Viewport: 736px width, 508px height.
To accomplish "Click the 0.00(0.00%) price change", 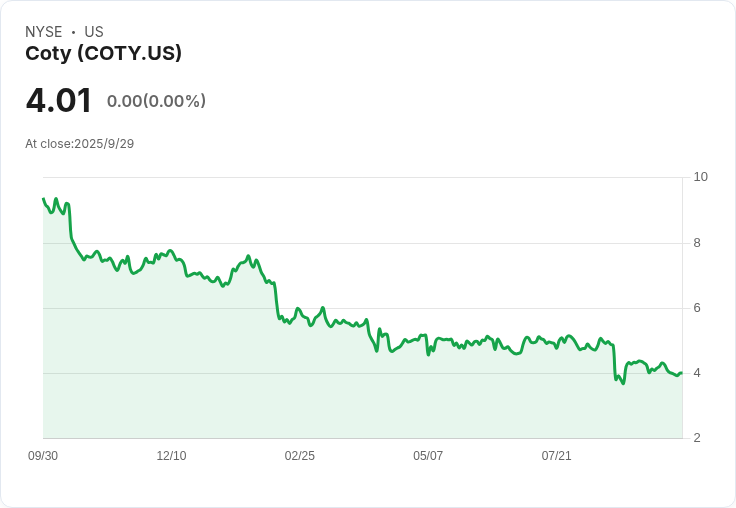I will pos(156,101).
